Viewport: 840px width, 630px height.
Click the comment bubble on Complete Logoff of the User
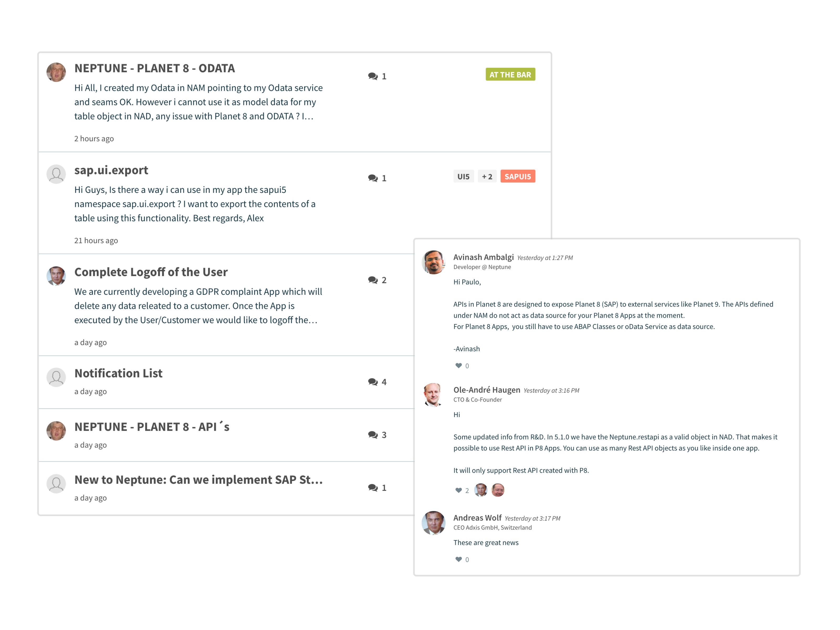coord(372,280)
